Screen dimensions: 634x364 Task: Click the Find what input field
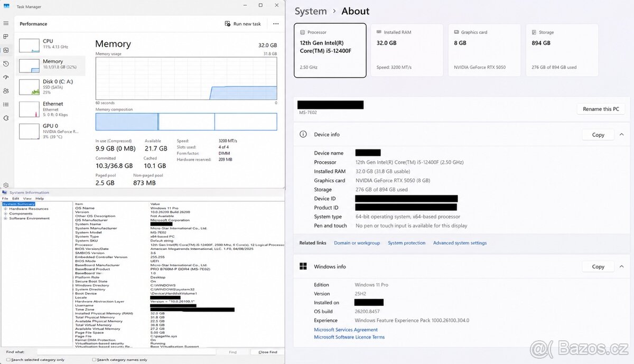tap(126, 352)
